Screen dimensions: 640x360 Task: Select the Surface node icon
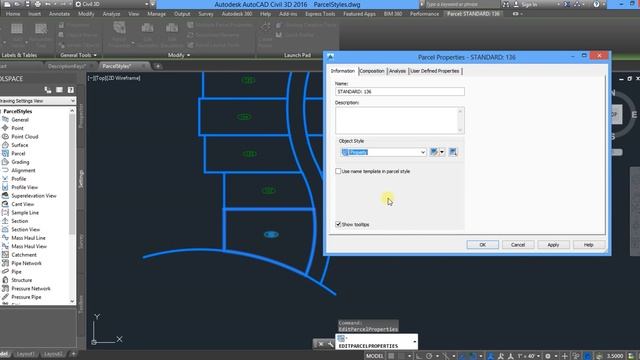tap(5, 145)
